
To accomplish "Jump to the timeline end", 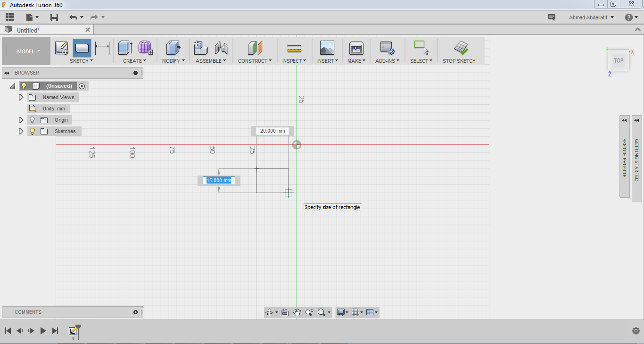I will pyautogui.click(x=55, y=331).
